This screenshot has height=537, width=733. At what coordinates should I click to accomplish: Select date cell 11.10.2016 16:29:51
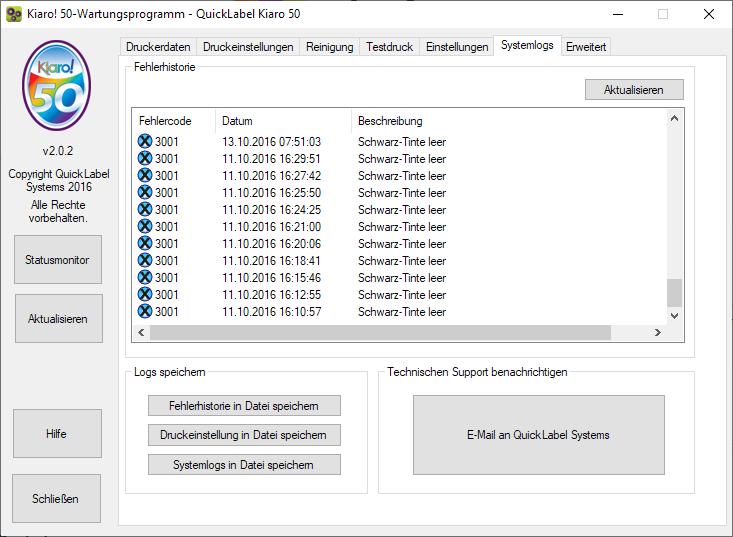(x=271, y=159)
